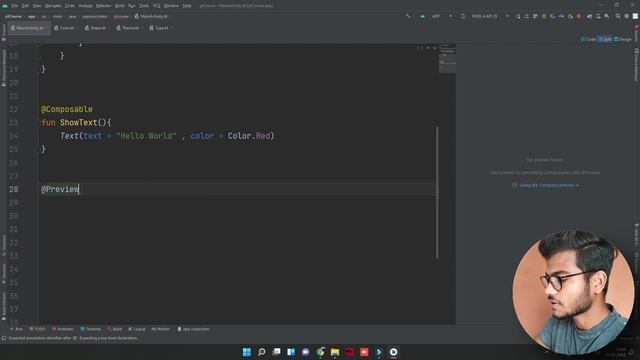Open the Tools menu
The width and height of the screenshot is (640, 360).
click(144, 6)
